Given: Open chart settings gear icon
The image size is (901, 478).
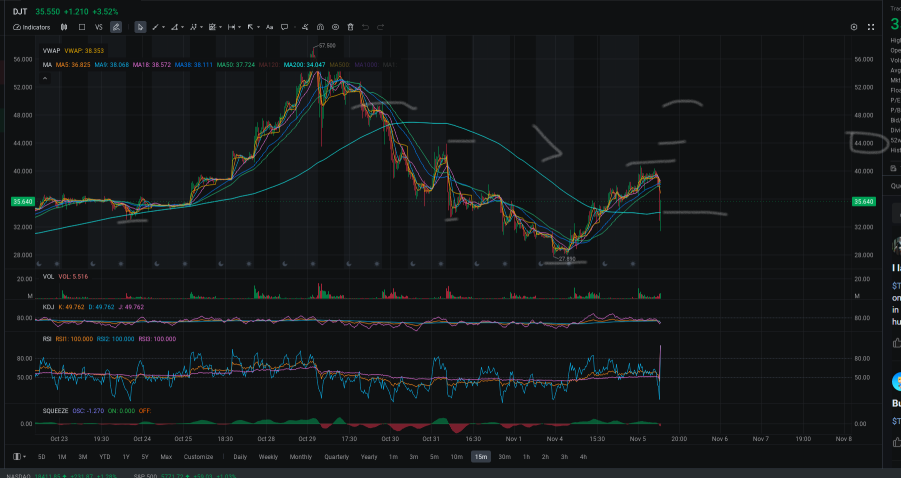Looking at the screenshot, I should [854, 27].
